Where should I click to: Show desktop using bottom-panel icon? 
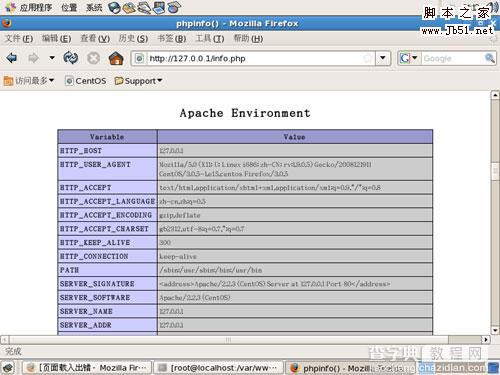pyautogui.click(x=8, y=368)
